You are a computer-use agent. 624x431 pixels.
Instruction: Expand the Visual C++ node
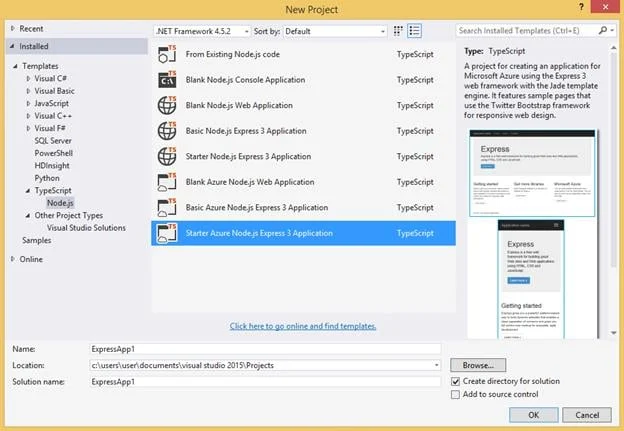(28, 116)
